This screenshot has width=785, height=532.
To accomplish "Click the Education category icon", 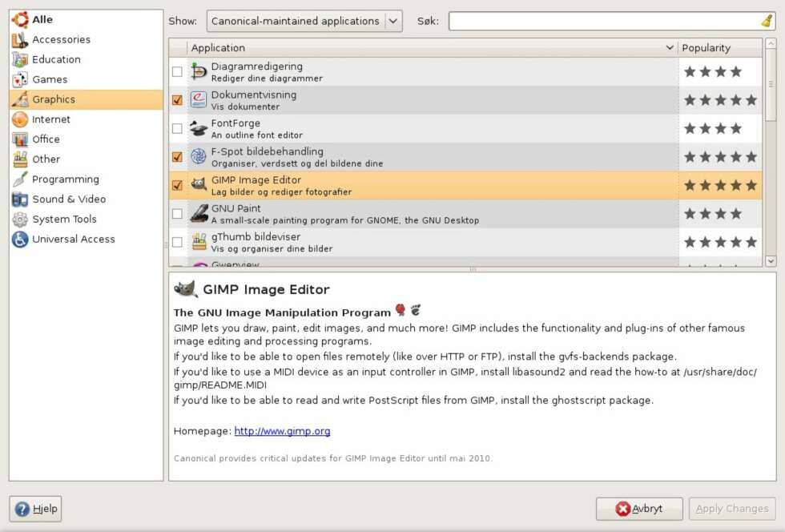I will [x=20, y=59].
